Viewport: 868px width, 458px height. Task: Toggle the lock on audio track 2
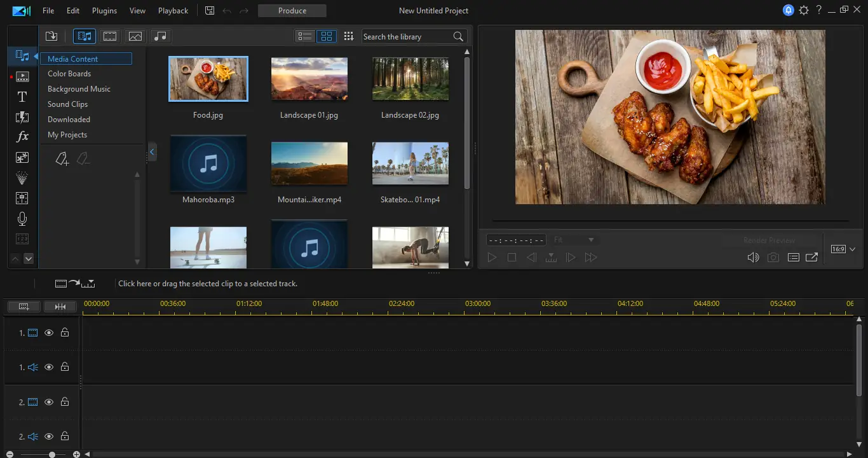coord(65,437)
